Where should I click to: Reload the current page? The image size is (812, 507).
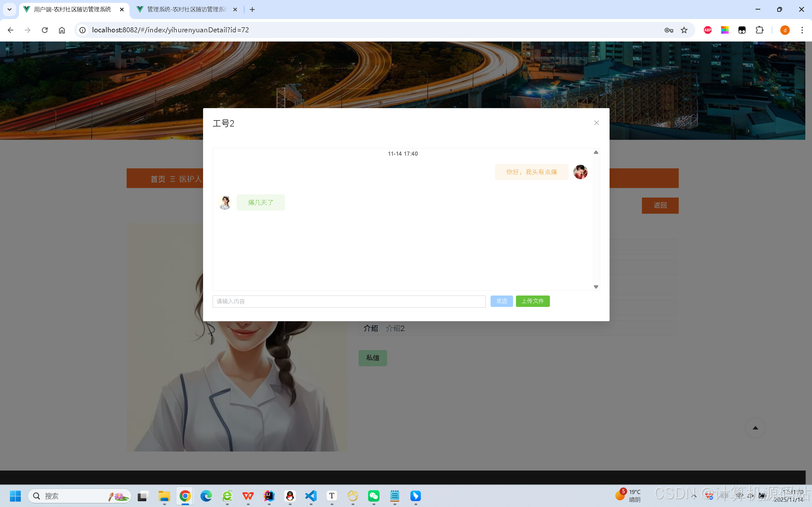click(x=45, y=30)
